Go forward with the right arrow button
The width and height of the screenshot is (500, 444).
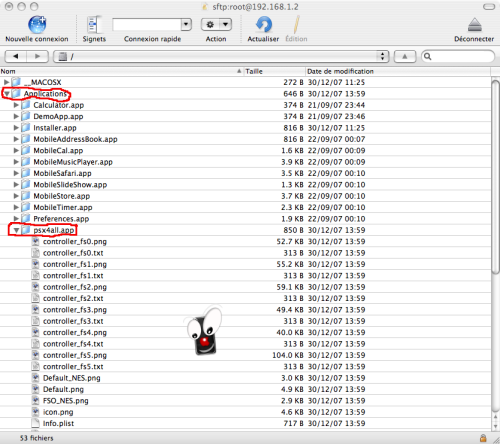(x=38, y=56)
